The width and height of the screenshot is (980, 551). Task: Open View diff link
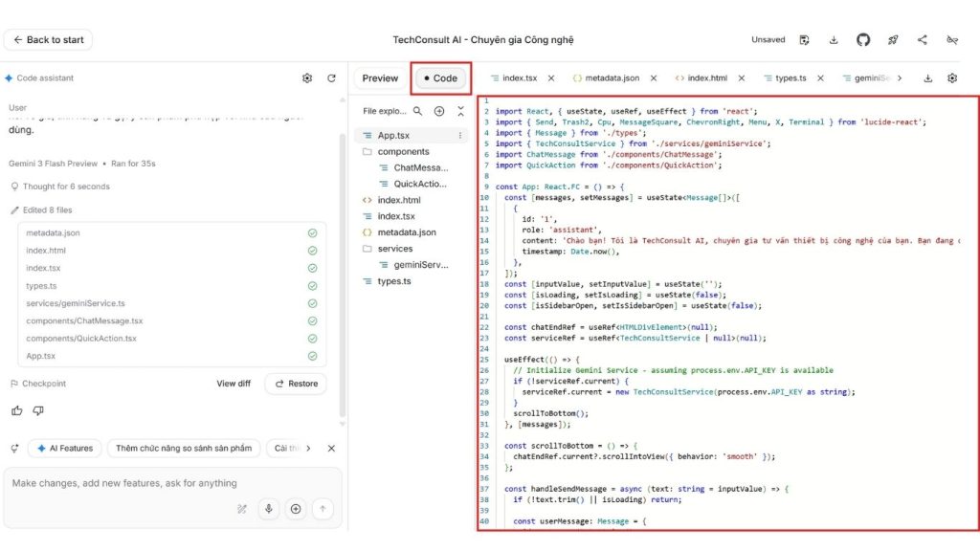coord(234,383)
